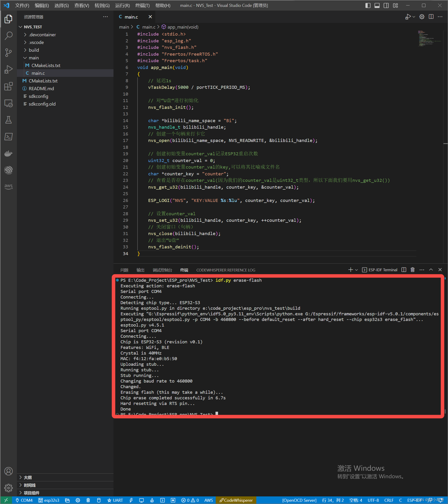The image size is (448, 504).
Task: Open the 编辑(E) menu
Action: (42, 5)
